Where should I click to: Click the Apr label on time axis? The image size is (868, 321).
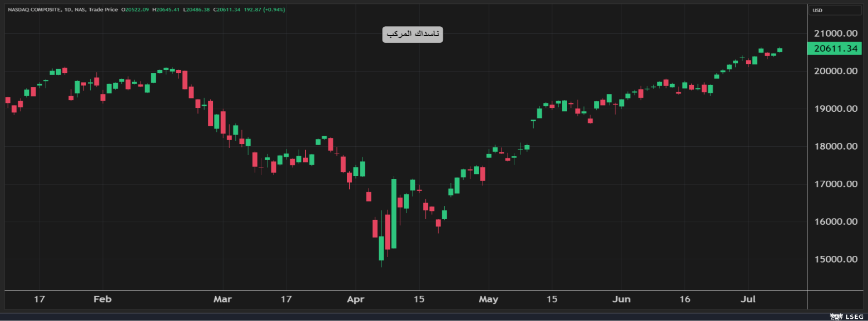click(x=355, y=299)
